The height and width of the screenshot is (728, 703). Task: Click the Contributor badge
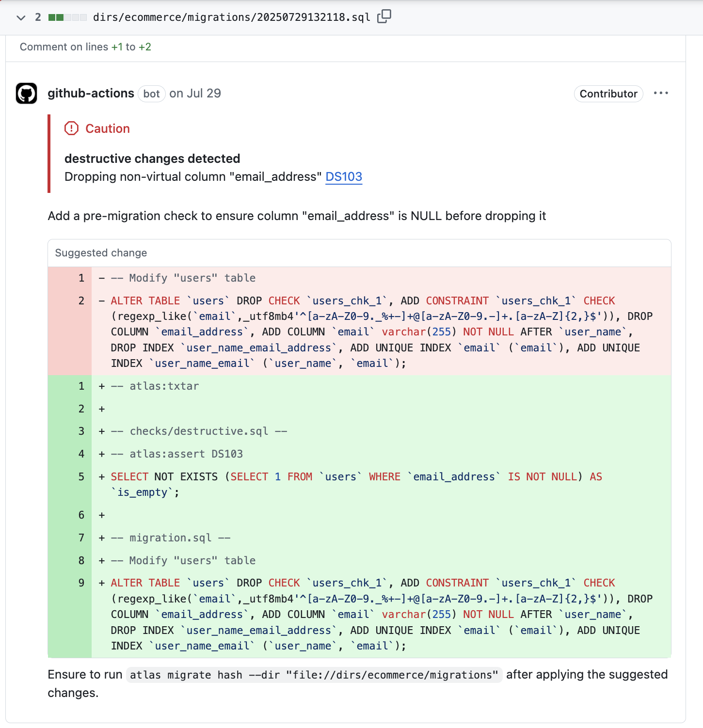[x=608, y=94]
